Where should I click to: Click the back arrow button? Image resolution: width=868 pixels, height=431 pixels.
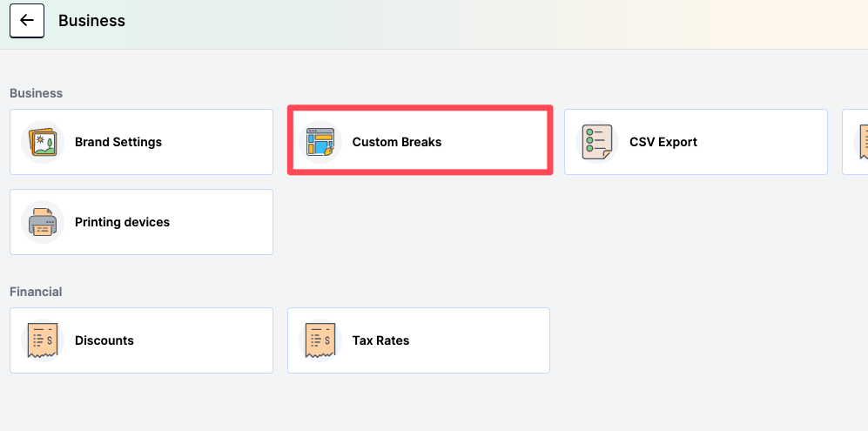coord(27,21)
